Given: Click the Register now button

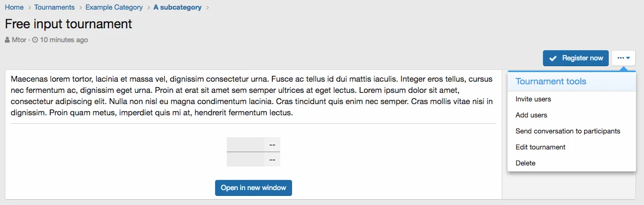Looking at the screenshot, I should [x=576, y=58].
